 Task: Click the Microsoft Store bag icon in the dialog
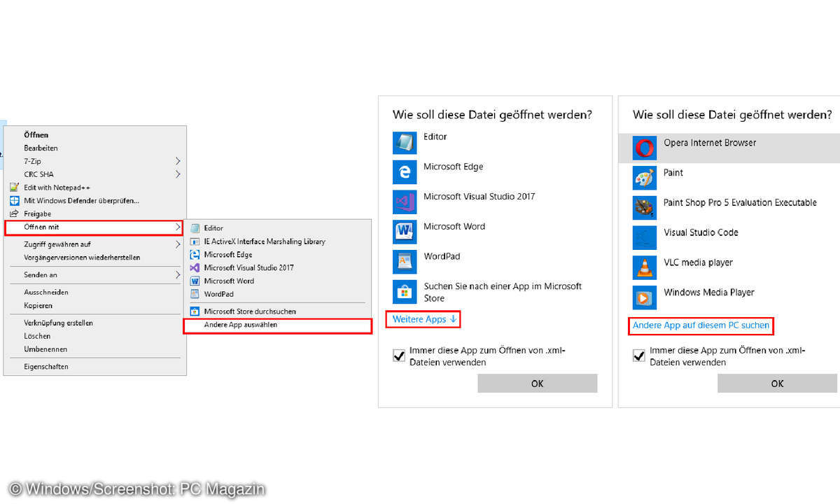(405, 292)
